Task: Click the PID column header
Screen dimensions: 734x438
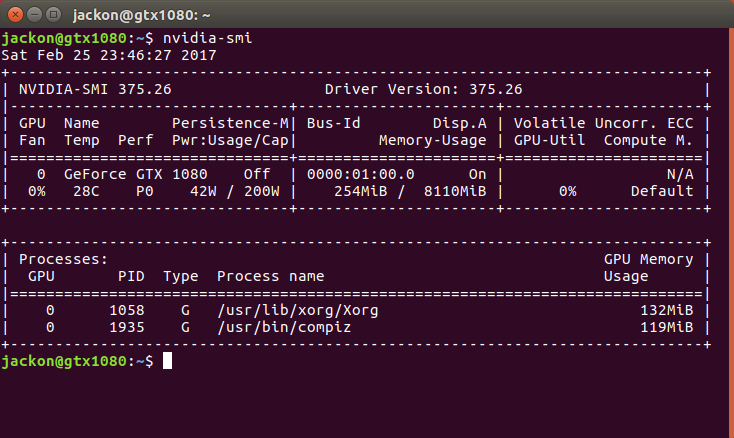Action: (x=131, y=277)
